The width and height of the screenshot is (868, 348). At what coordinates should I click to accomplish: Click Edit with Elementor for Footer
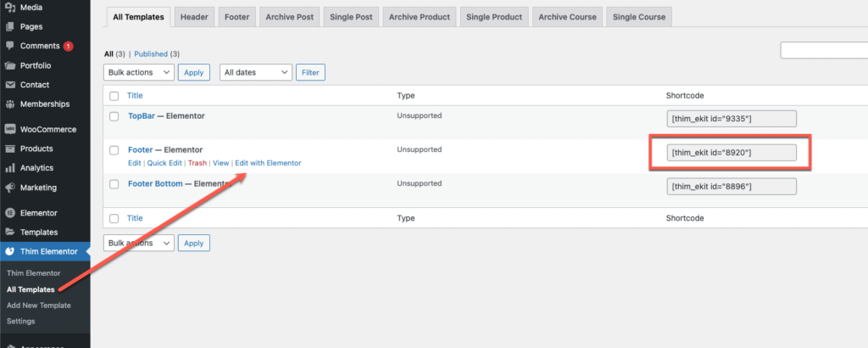click(268, 164)
